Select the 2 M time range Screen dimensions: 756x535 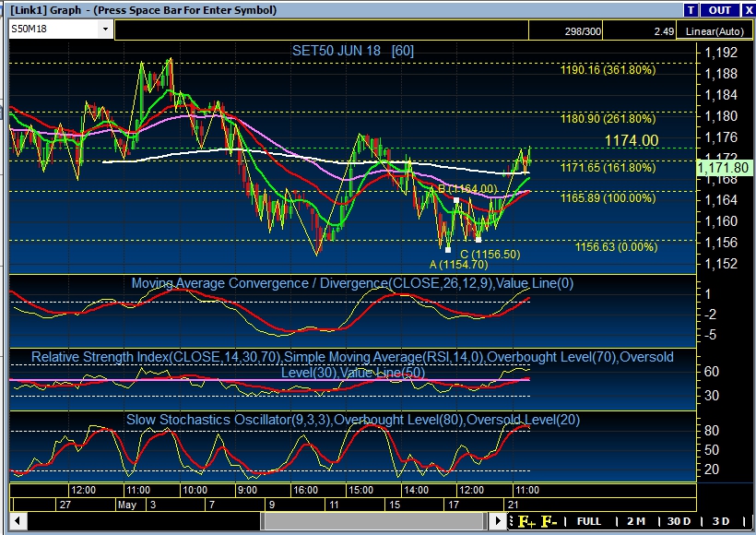tap(635, 521)
